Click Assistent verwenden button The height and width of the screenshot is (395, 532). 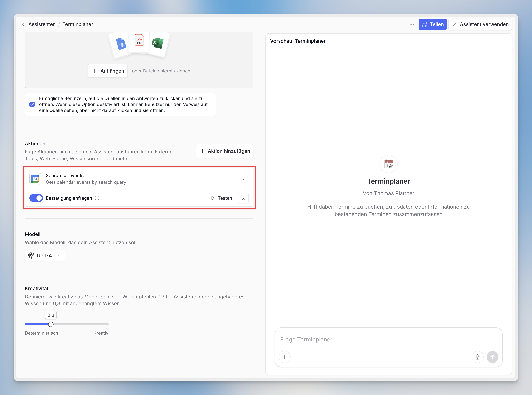pyautogui.click(x=480, y=24)
